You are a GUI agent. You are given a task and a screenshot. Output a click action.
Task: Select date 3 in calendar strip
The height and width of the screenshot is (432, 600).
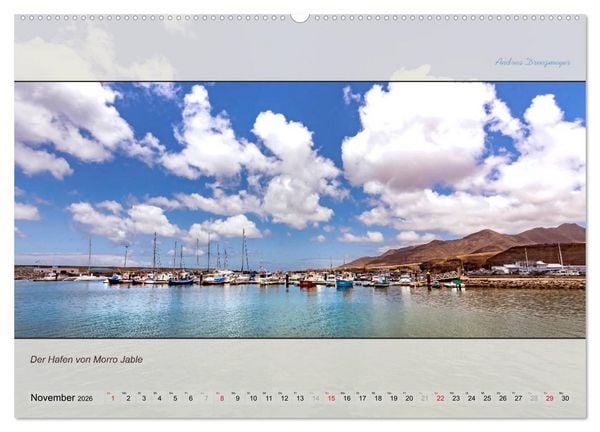(144, 398)
